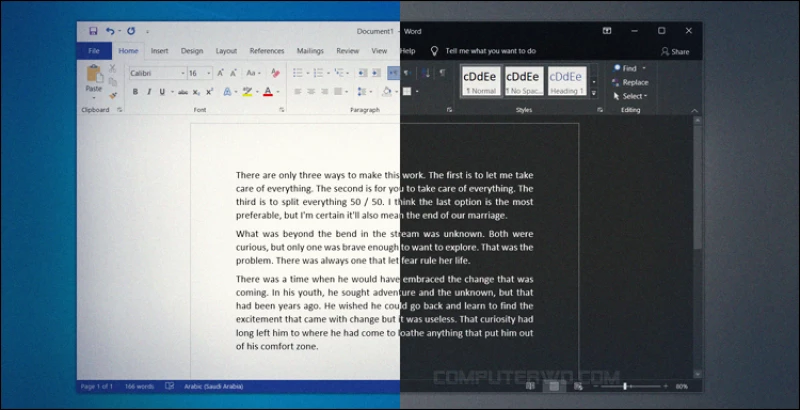Toggle Superscript formatting

(209, 92)
